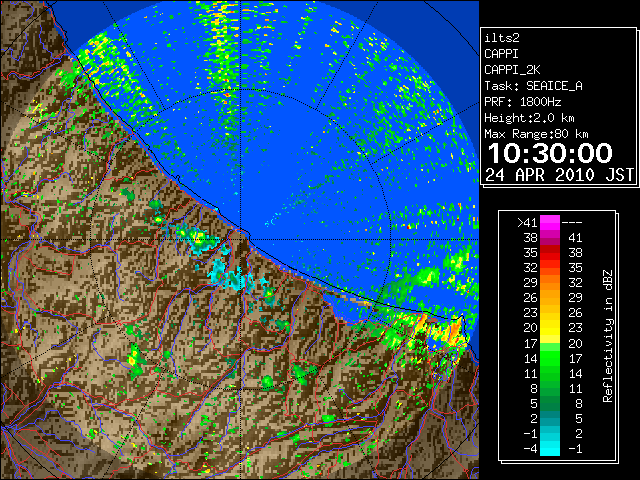Click the magenta >41 dBZ legend swatch

point(550,222)
